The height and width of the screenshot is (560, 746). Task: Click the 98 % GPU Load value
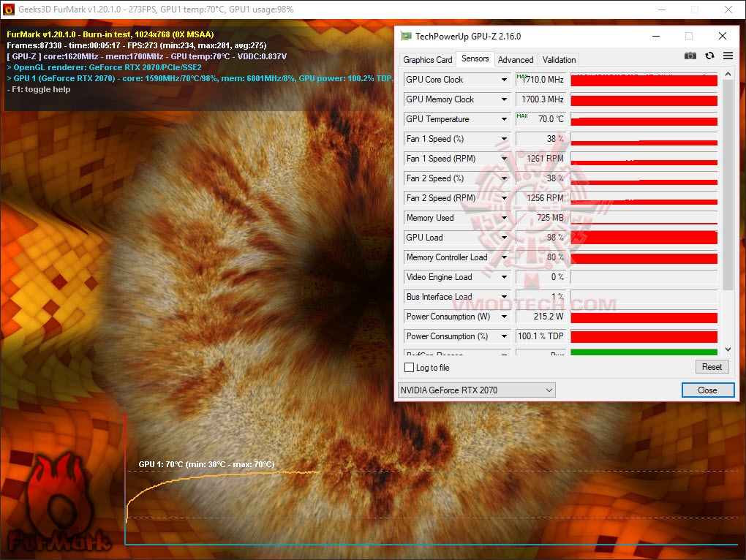point(541,237)
